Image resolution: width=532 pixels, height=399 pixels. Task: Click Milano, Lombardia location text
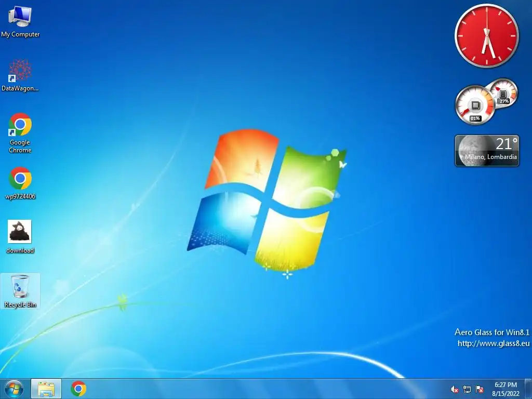point(491,157)
